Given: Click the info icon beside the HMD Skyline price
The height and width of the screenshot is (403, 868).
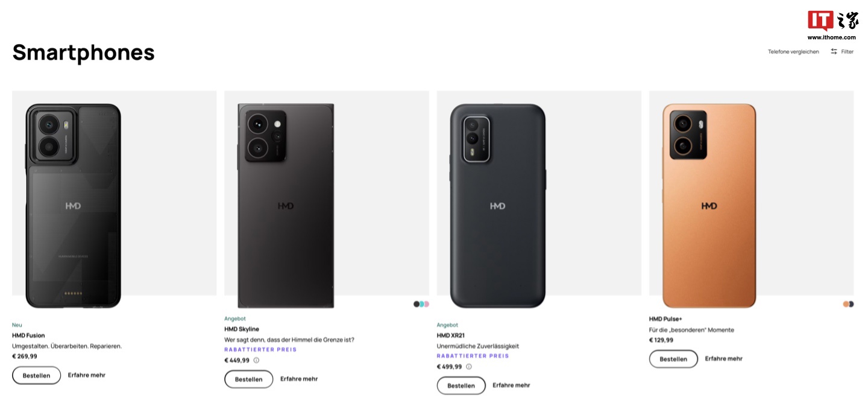Looking at the screenshot, I should pos(257,360).
